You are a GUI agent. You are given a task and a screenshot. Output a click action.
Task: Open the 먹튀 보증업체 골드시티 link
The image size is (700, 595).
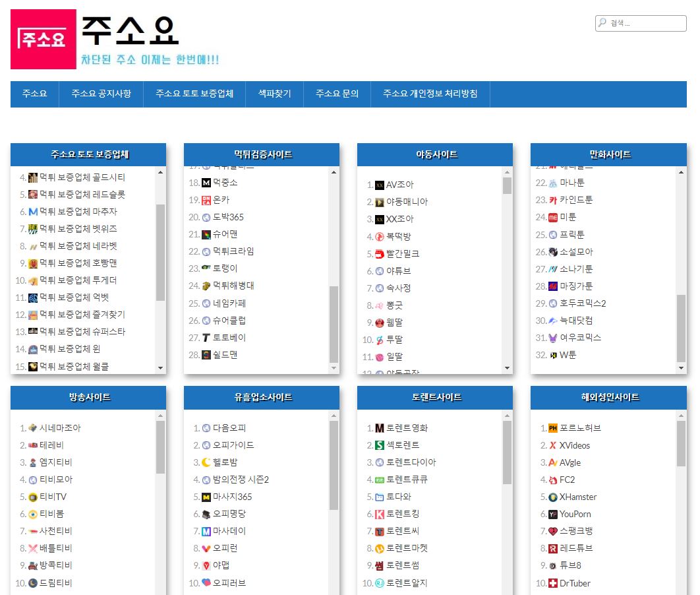pos(82,177)
